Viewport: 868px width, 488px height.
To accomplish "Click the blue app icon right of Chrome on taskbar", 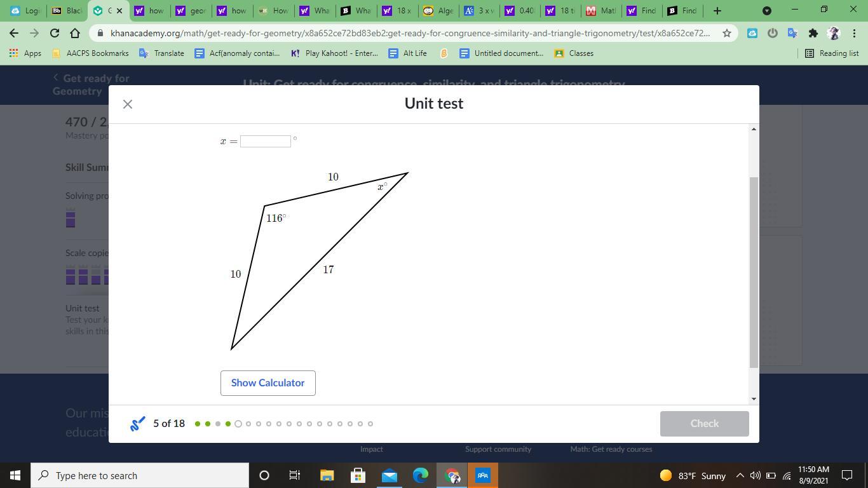I will (x=483, y=475).
